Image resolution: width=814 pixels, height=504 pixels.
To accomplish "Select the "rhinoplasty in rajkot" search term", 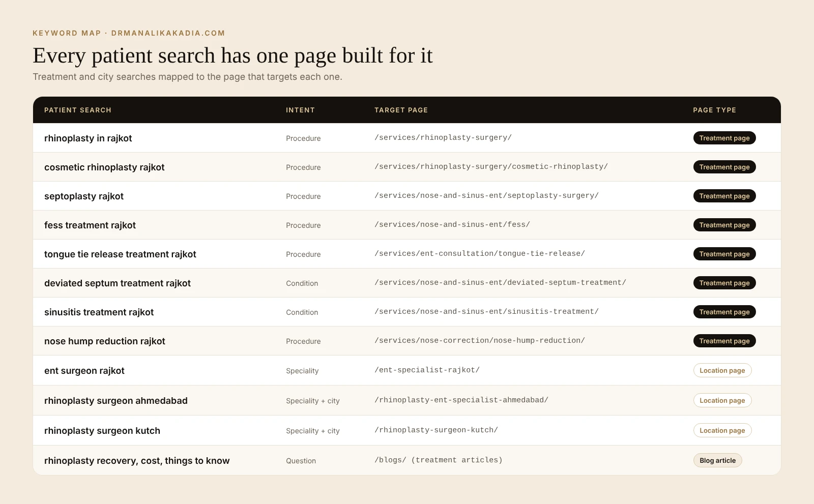I will pyautogui.click(x=88, y=138).
